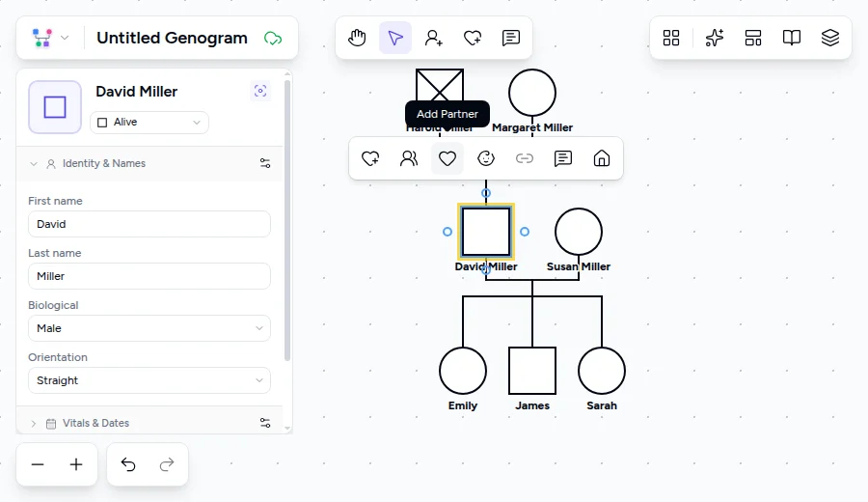This screenshot has width=868, height=502.
Task: Click the focus-on-person icon beside David Miller
Action: tap(260, 91)
